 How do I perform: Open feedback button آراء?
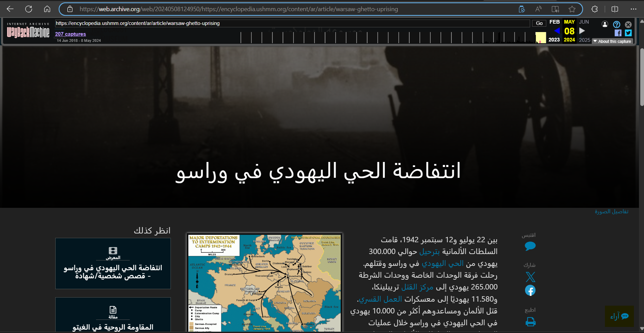point(619,316)
